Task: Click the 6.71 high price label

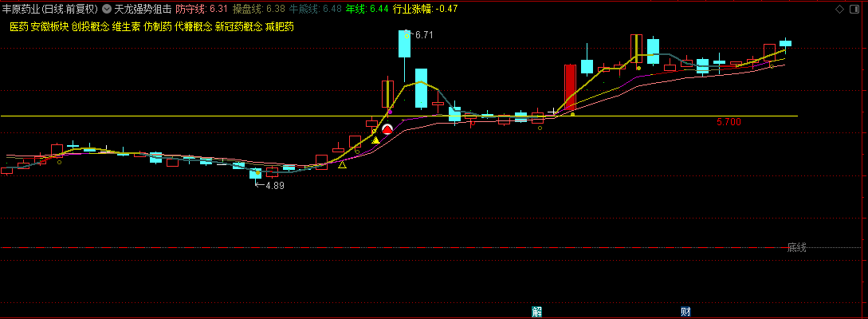Action: (x=424, y=35)
